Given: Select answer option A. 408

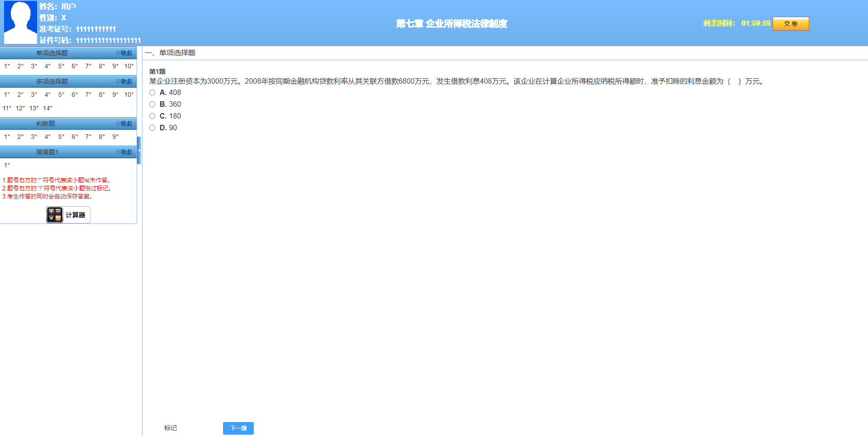Looking at the screenshot, I should coord(152,92).
